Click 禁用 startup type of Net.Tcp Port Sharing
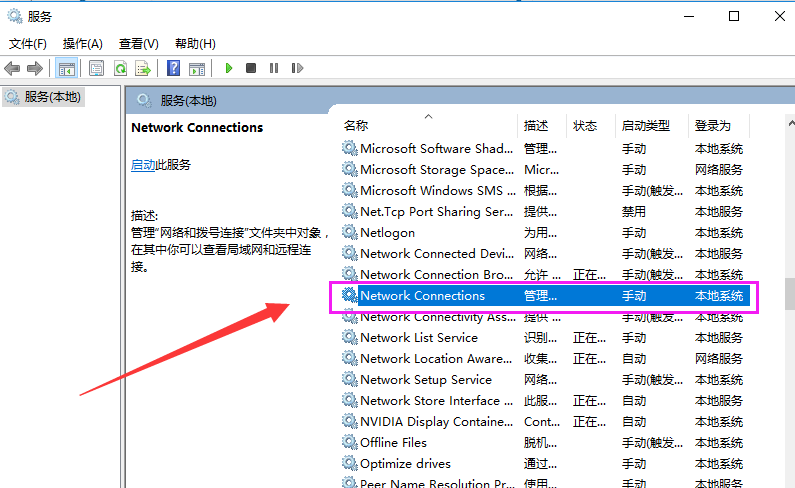Screen dimensions: 795x488 pyautogui.click(x=634, y=212)
